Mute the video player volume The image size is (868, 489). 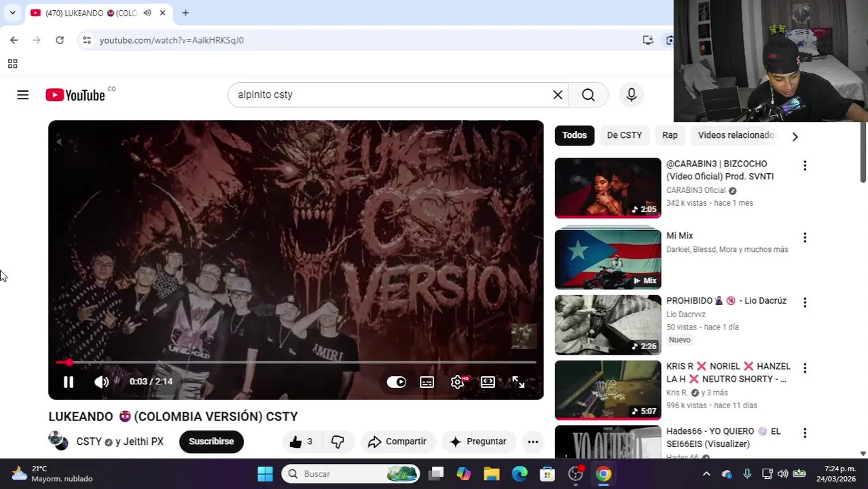tap(102, 382)
